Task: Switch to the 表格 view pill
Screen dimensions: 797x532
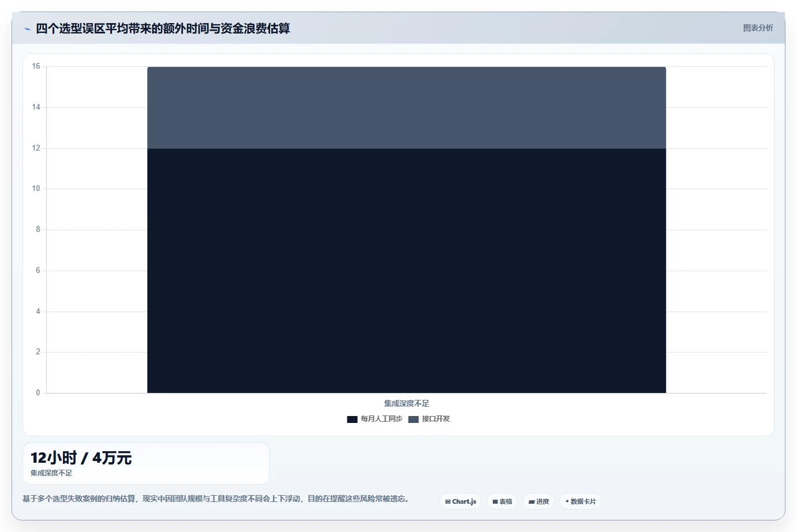Action: [502, 501]
